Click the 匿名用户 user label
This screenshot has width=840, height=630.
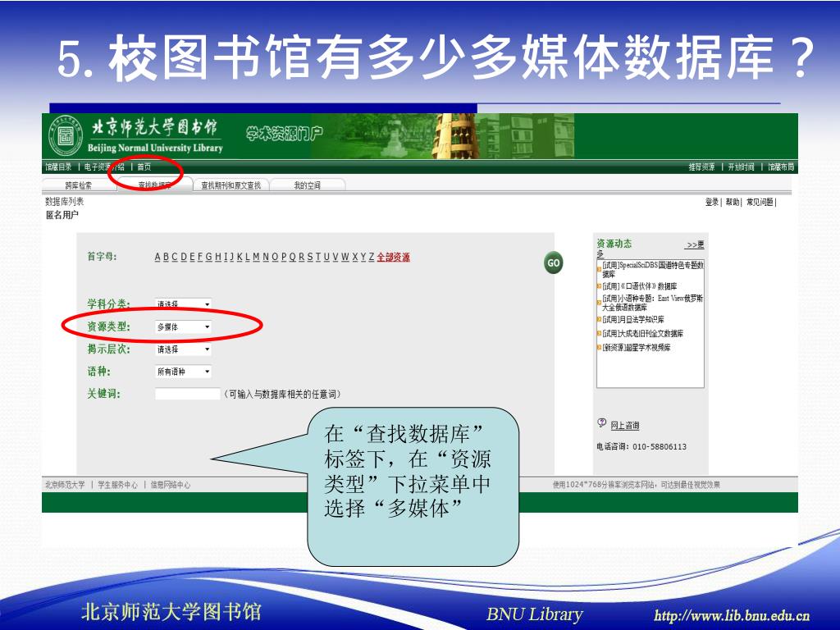pyautogui.click(x=62, y=215)
